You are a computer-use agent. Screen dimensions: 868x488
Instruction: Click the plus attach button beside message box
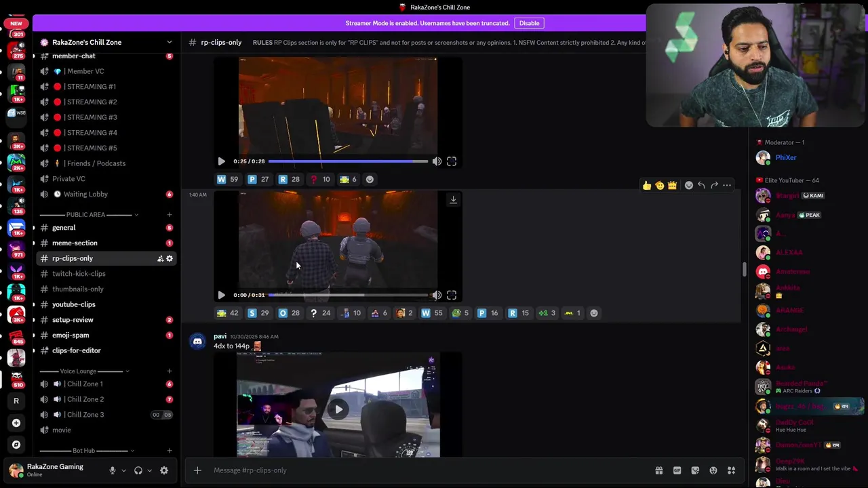[x=197, y=470]
